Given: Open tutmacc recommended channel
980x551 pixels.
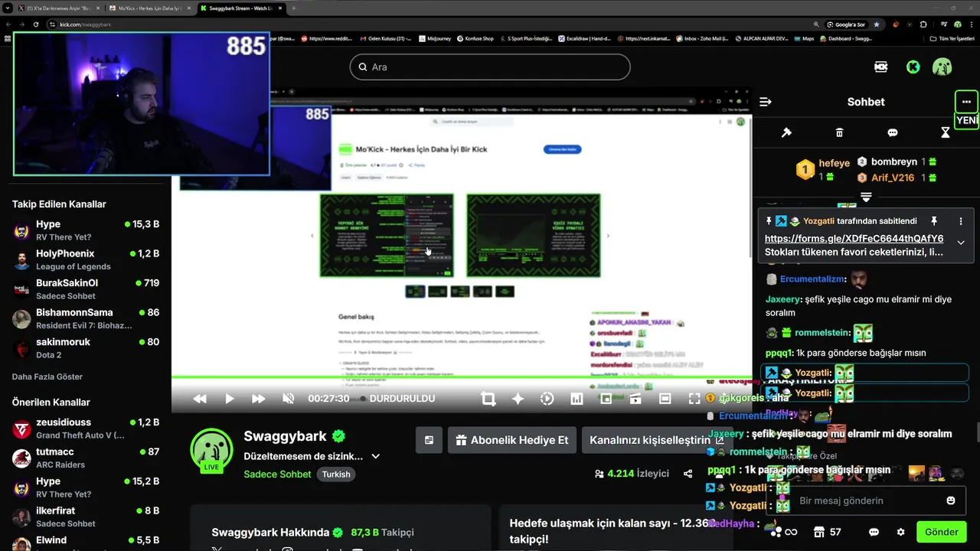Looking at the screenshot, I should pos(86,458).
